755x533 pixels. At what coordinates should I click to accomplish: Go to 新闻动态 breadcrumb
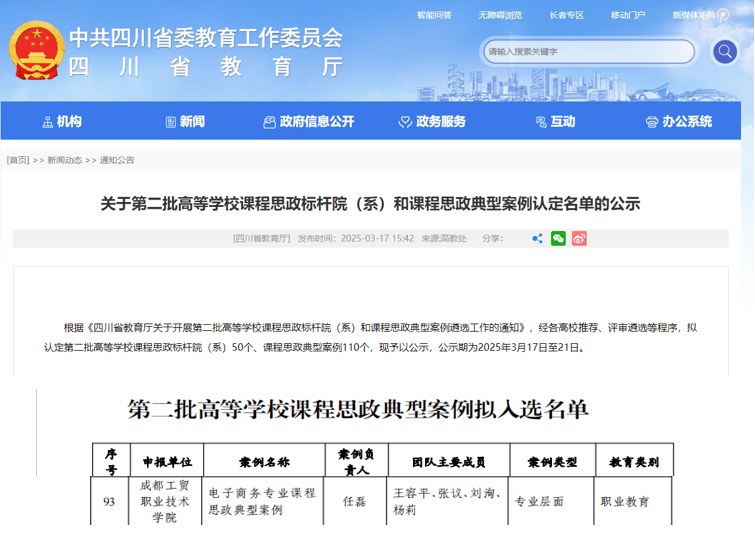65,160
